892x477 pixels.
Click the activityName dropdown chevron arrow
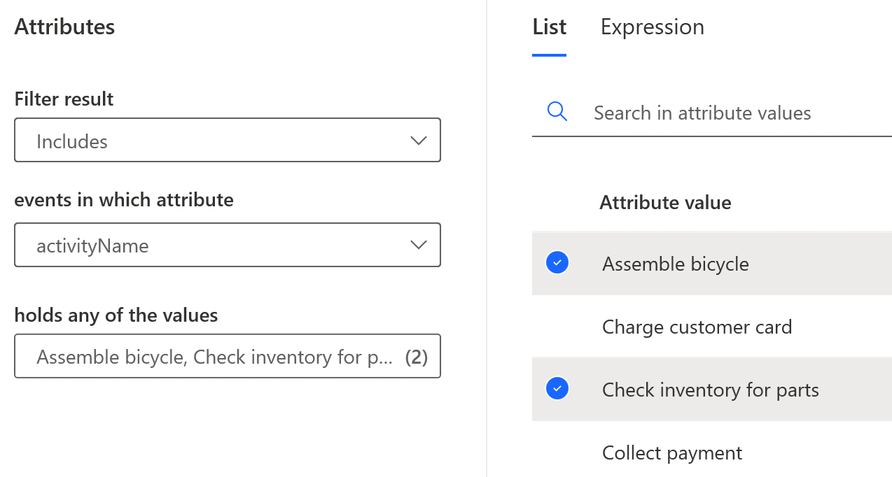419,245
